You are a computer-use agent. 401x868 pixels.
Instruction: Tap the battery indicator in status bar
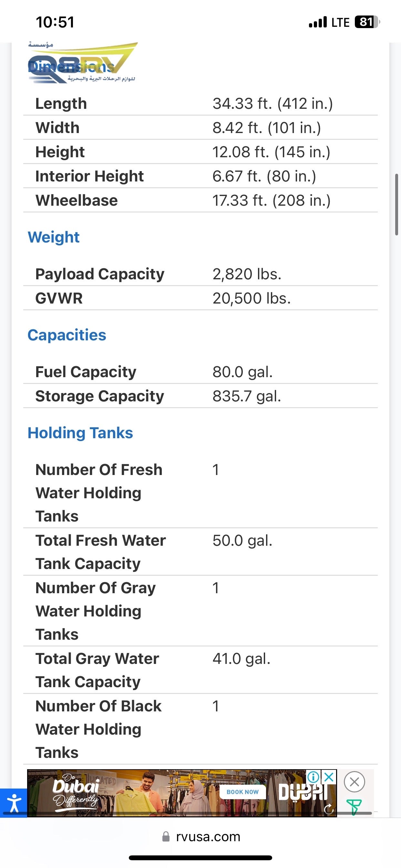[367, 22]
